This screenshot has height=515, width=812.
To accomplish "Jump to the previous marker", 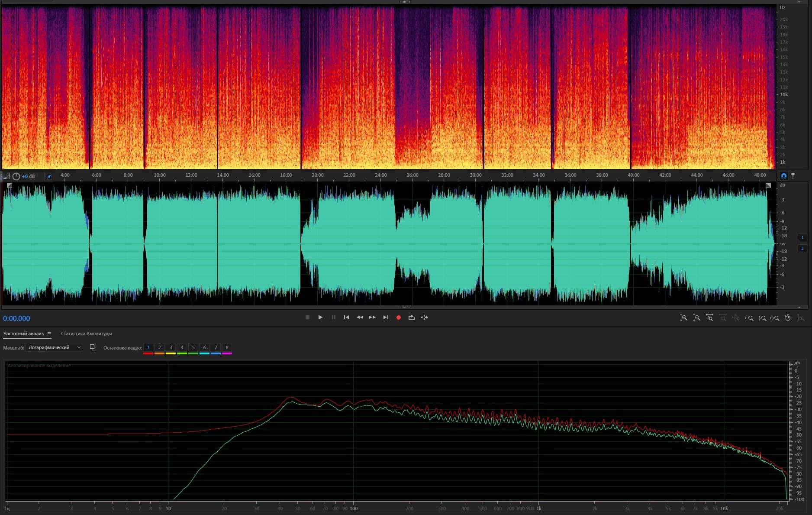I will 346,317.
